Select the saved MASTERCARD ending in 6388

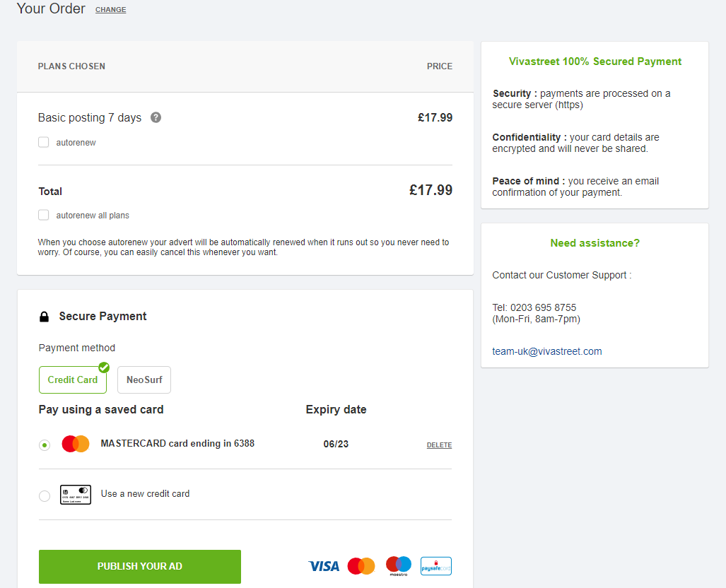tap(45, 445)
